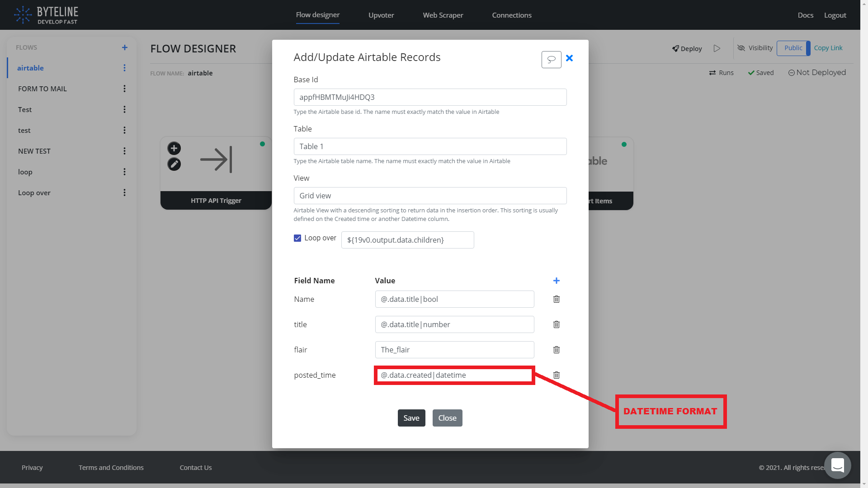Edit the Name field value input

tap(454, 299)
